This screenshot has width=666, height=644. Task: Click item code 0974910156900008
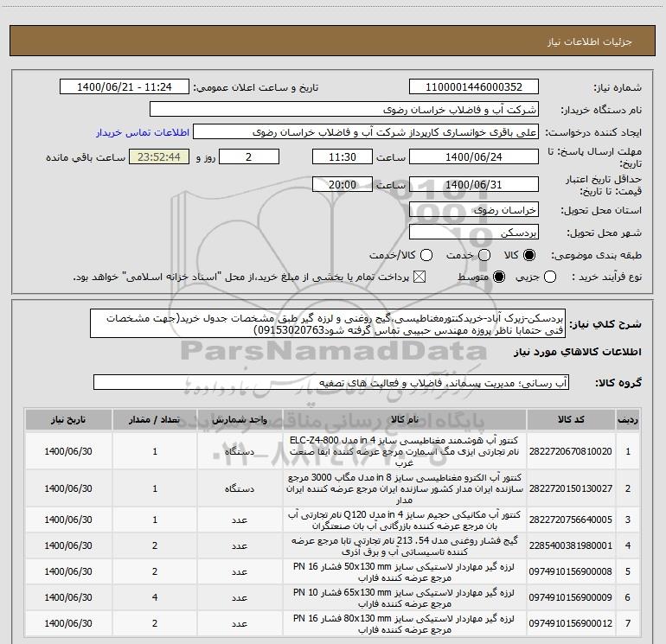pos(571,572)
